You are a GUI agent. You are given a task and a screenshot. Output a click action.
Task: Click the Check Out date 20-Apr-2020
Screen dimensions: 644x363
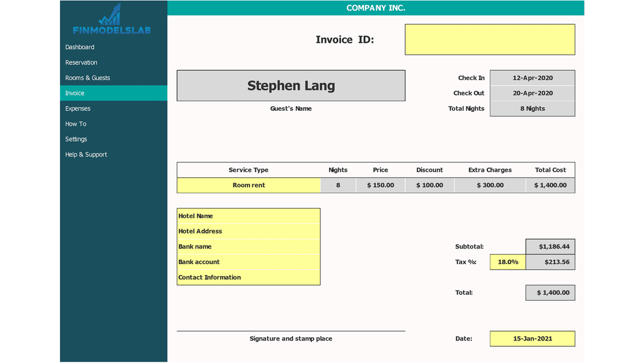tap(532, 93)
